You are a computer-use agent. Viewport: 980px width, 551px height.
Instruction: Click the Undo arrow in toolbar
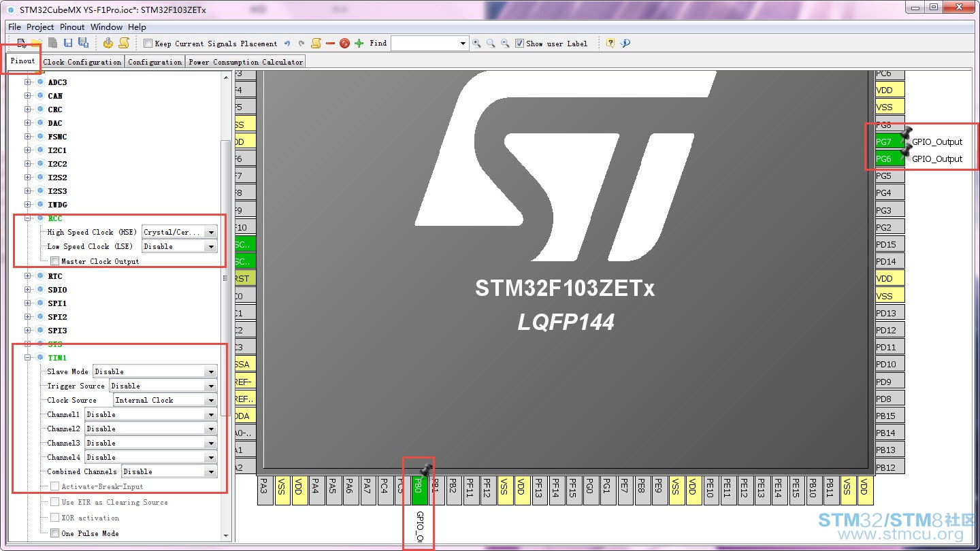(x=287, y=44)
